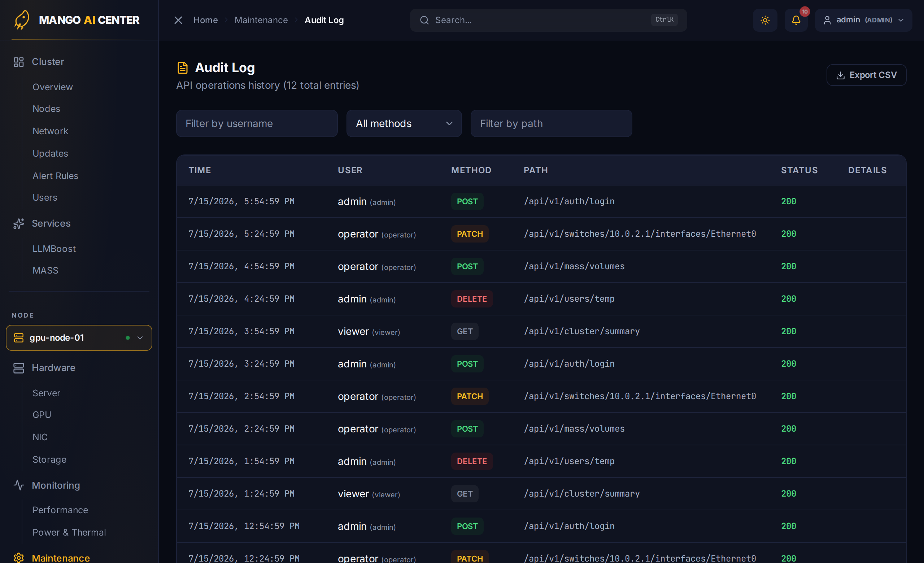
Task: Open the admin user account dropdown
Action: pyautogui.click(x=863, y=20)
